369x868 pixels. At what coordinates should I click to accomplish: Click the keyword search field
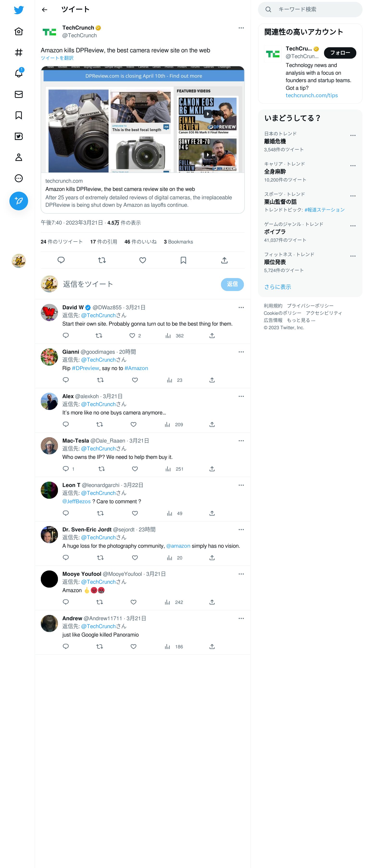pyautogui.click(x=310, y=9)
